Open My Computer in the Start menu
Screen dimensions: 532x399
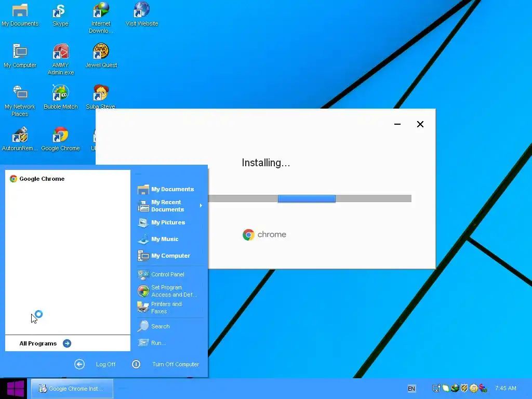point(164,256)
